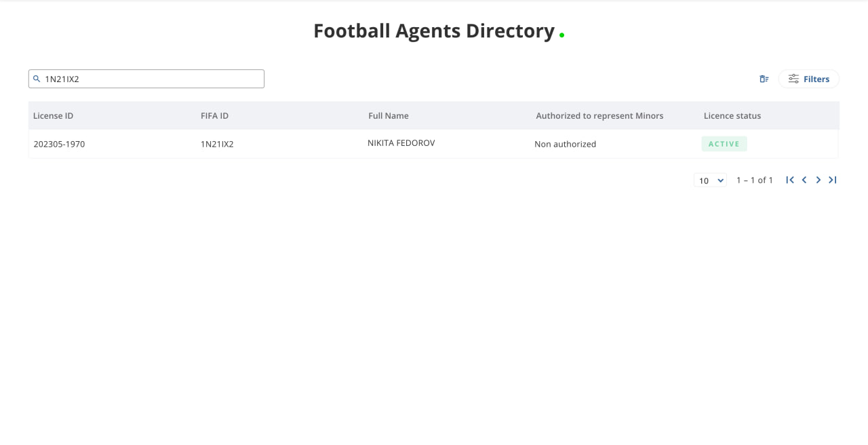The image size is (868, 445).
Task: Click the search field containing 1N21IX2
Action: (x=146, y=79)
